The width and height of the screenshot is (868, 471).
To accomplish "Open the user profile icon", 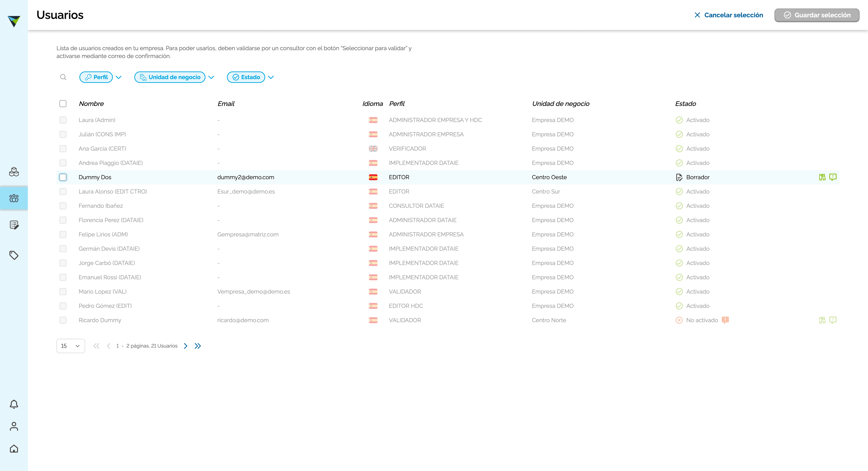I will coord(14,426).
